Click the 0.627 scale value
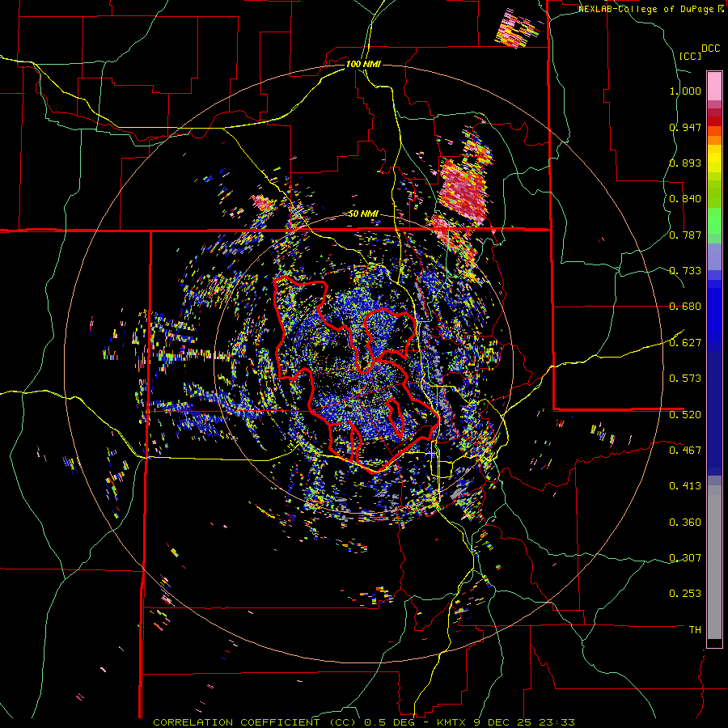 click(685, 342)
